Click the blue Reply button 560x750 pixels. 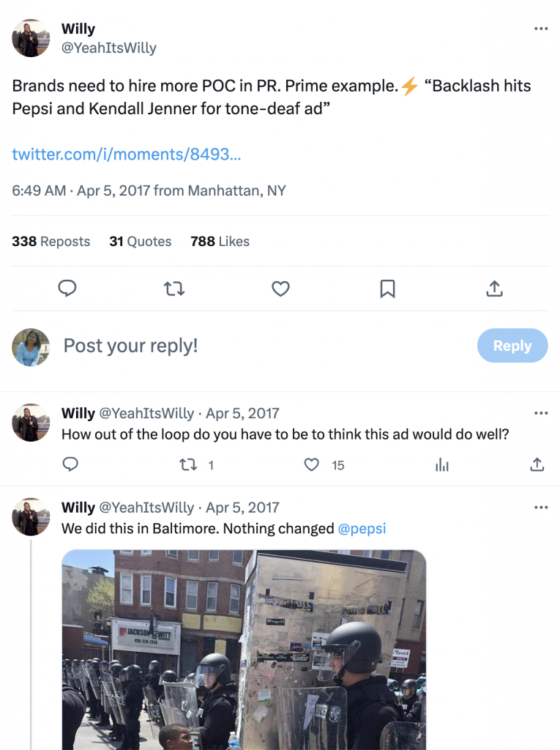coord(512,346)
